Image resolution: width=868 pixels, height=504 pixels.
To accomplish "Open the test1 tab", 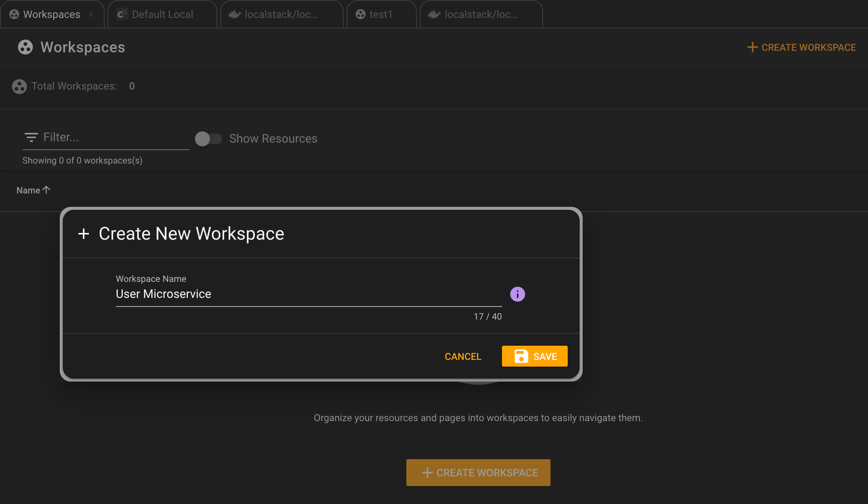I will pyautogui.click(x=381, y=14).
